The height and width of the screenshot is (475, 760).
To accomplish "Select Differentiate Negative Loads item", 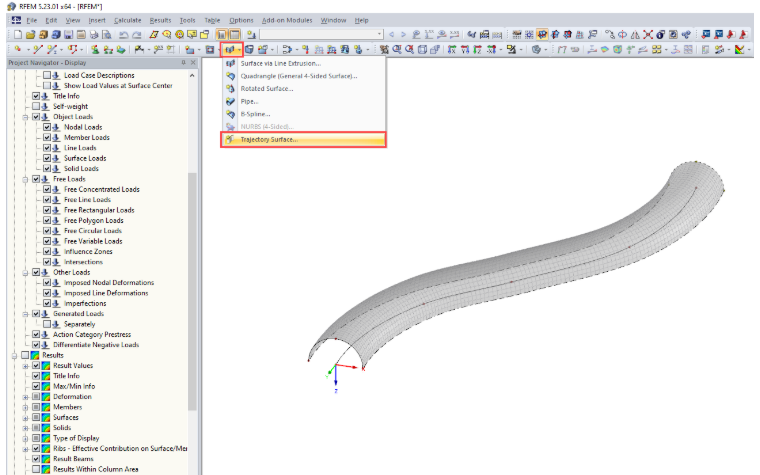I will [96, 345].
